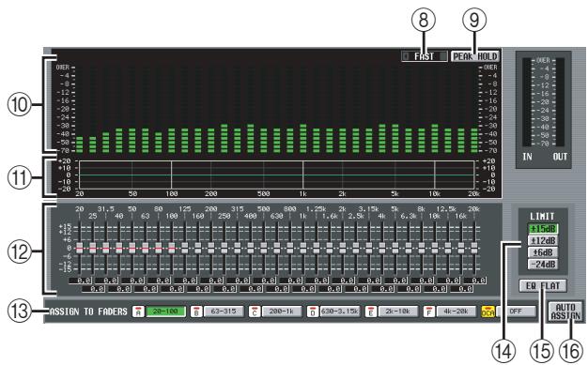The image size is (588, 365).
Task: Click the 20 Hz band fader knob
Action: coord(80,248)
